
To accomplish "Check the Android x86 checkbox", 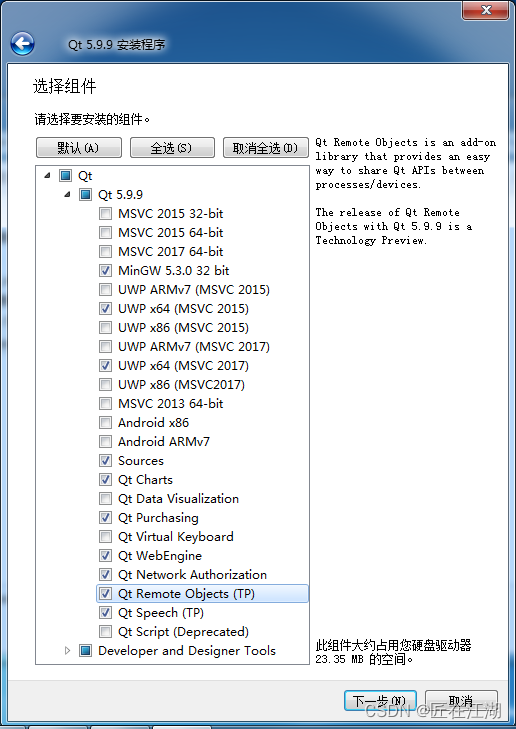I will pyautogui.click(x=106, y=423).
